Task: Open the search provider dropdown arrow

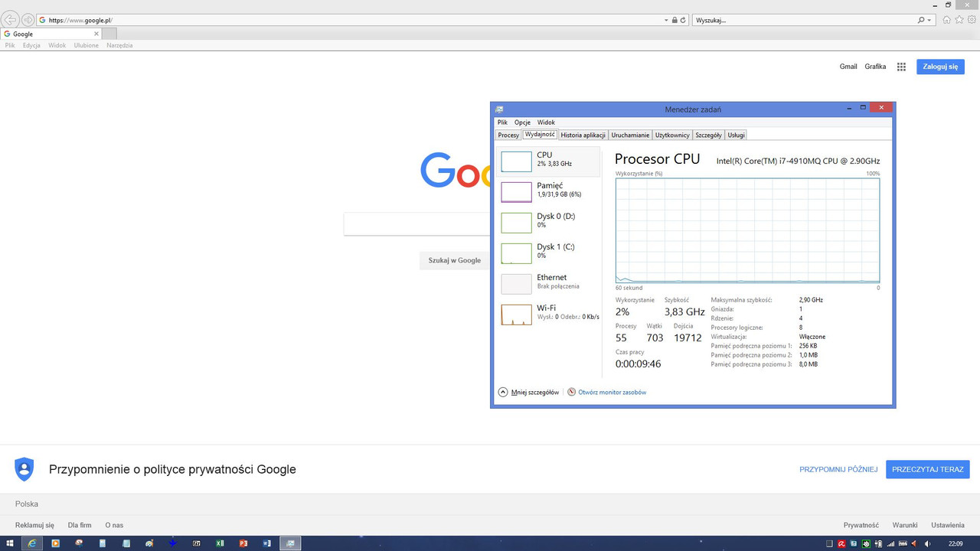Action: [929, 20]
